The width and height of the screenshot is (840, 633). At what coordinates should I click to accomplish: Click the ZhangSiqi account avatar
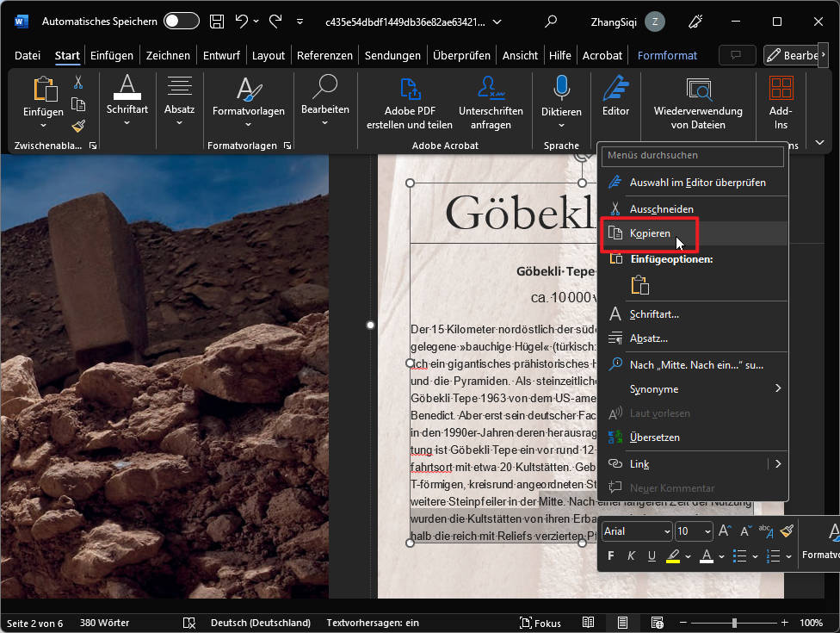pyautogui.click(x=655, y=22)
